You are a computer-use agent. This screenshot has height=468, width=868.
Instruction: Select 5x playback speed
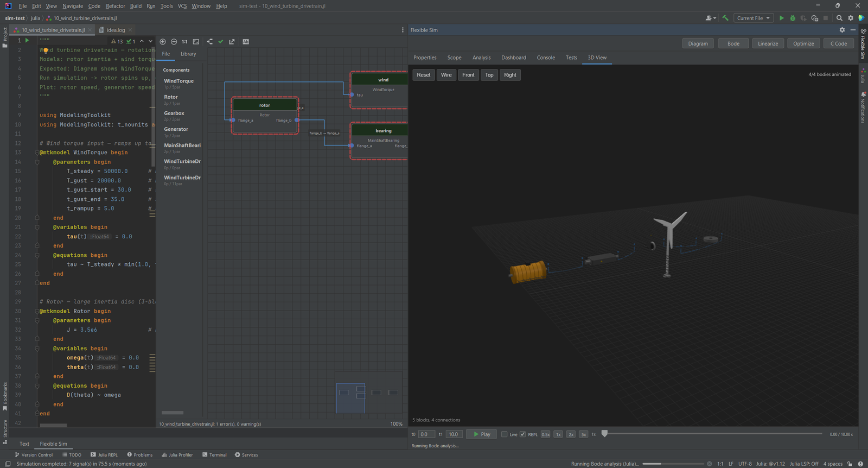click(x=583, y=434)
